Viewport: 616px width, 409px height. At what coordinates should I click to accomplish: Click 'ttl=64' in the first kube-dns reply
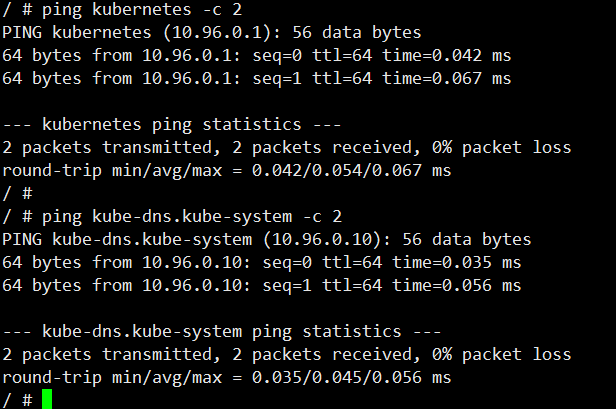pyautogui.click(x=352, y=262)
